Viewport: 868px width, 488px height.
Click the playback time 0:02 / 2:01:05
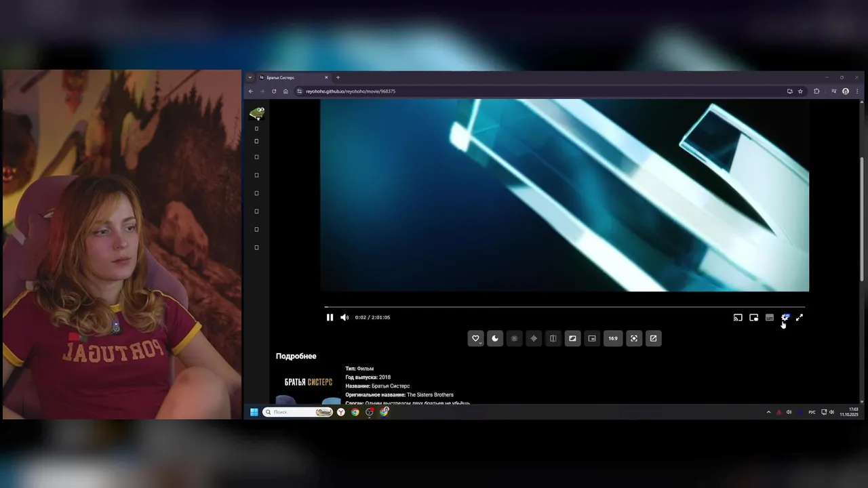(372, 317)
